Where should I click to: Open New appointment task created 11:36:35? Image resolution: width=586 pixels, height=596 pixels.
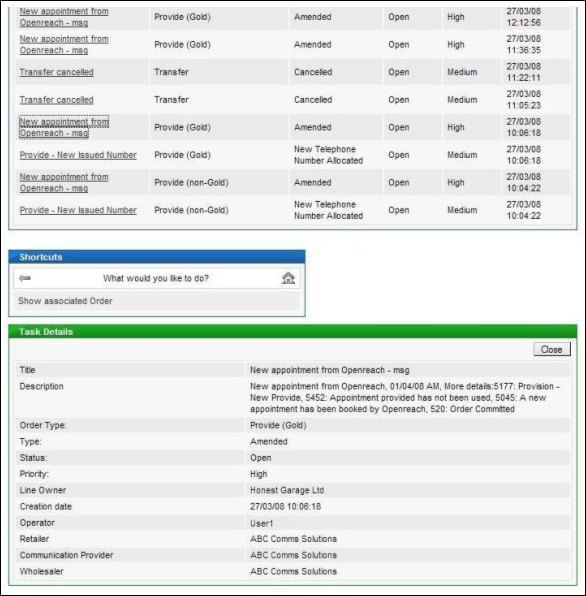(64, 44)
